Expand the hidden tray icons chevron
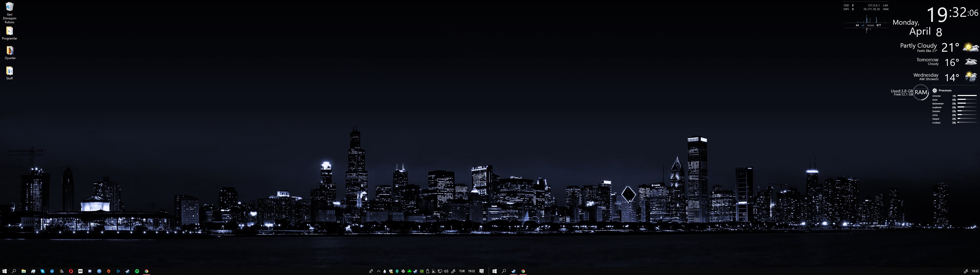The image size is (980, 275). click(378, 271)
